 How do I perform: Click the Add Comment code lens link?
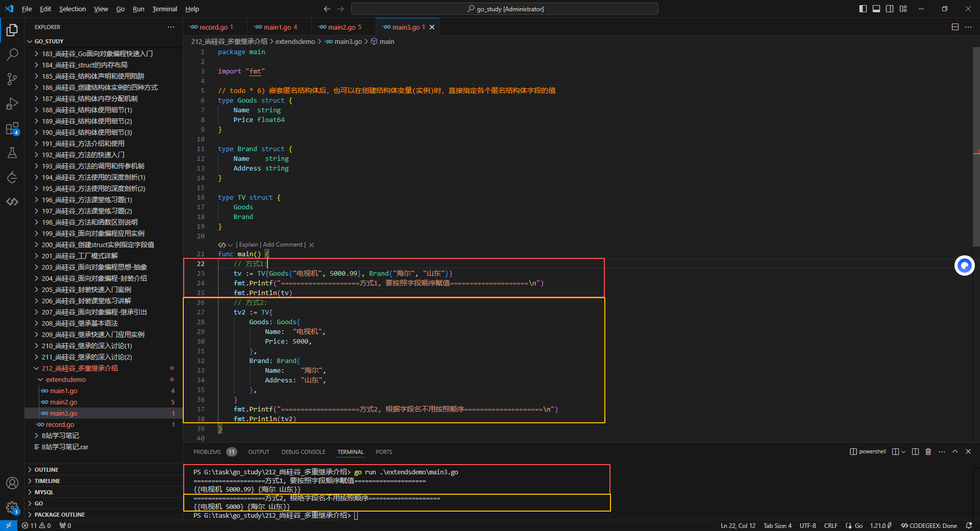tap(283, 245)
